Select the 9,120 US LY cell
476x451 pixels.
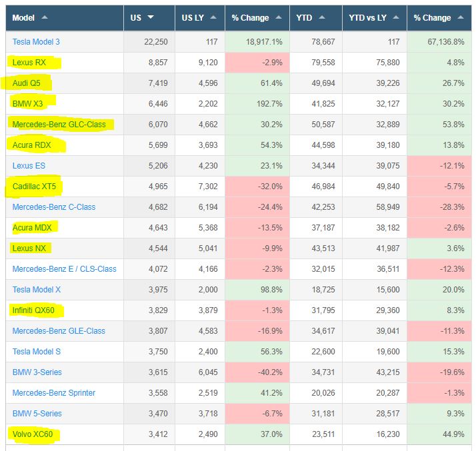200,62
